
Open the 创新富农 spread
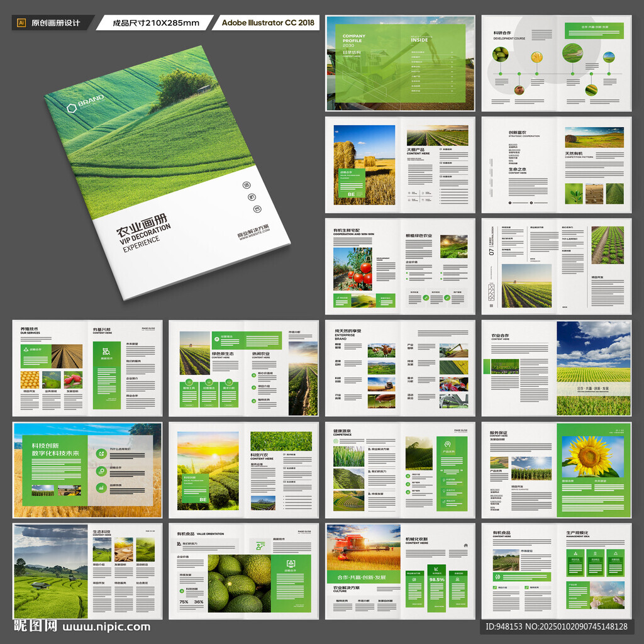click(556, 165)
